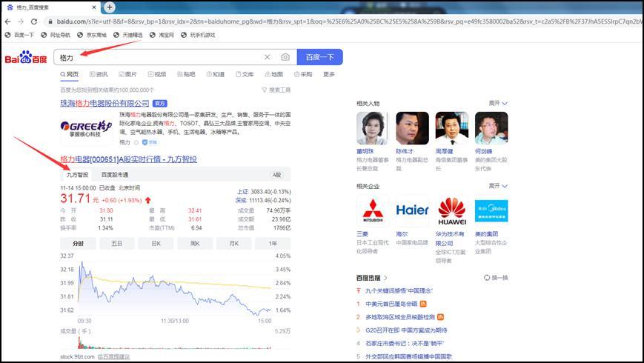This screenshot has width=644, height=363.
Task: Open the 周厚健 related person link
Action: click(x=444, y=151)
